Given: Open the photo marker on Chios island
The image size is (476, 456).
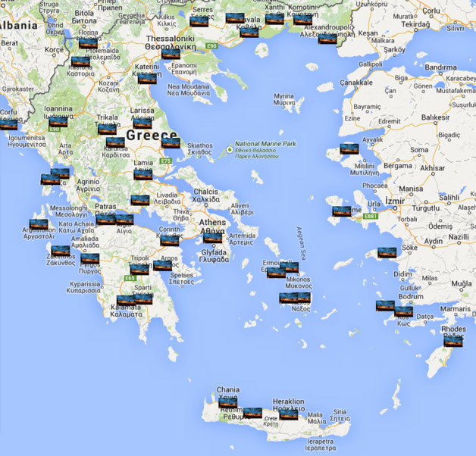Looking at the screenshot, I should [342, 211].
